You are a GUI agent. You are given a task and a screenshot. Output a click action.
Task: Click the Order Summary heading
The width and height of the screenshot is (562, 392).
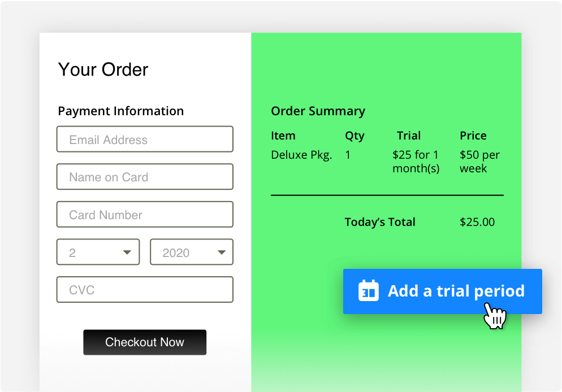(318, 111)
